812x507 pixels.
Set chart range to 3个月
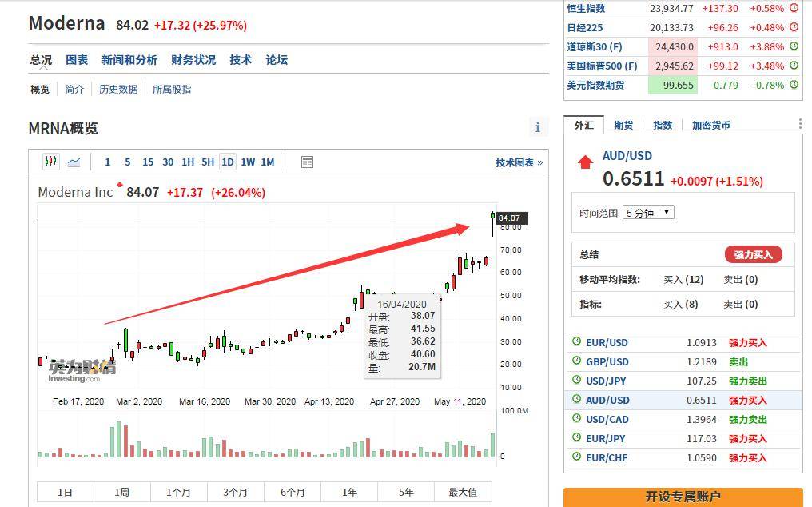tap(236, 492)
